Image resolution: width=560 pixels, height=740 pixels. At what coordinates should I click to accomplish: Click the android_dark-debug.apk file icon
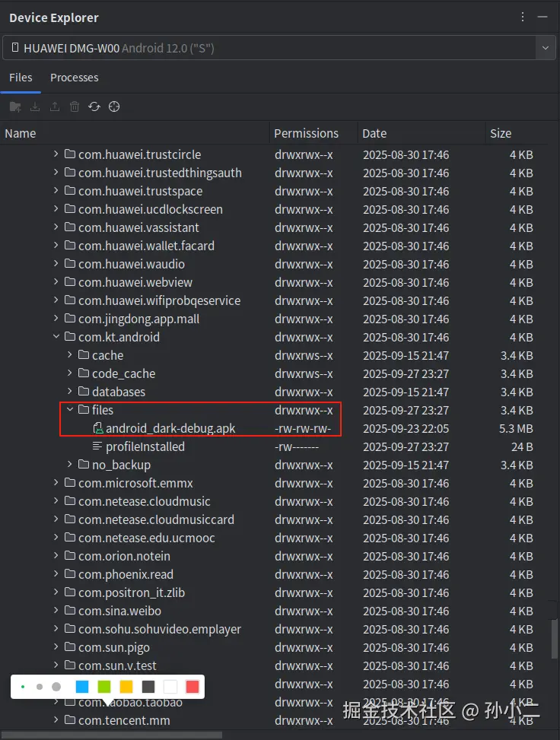point(97,428)
